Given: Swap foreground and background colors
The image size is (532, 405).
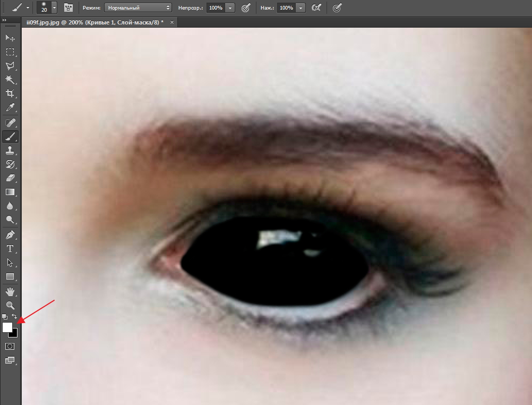Looking at the screenshot, I should 14,317.
